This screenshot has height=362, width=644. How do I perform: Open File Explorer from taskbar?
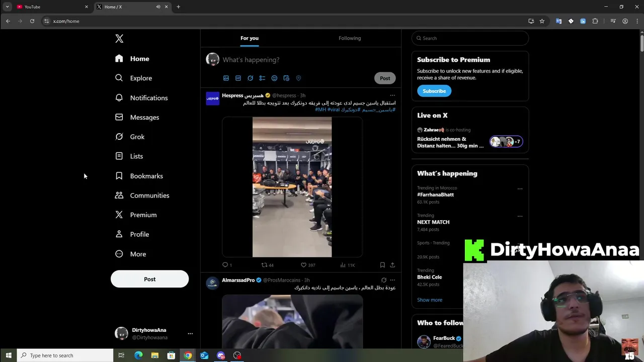(x=154, y=355)
